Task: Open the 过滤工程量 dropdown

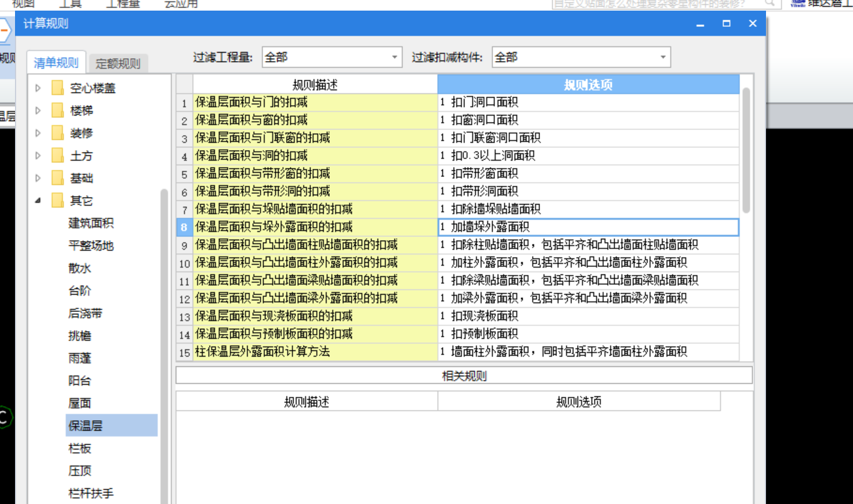Action: click(332, 57)
